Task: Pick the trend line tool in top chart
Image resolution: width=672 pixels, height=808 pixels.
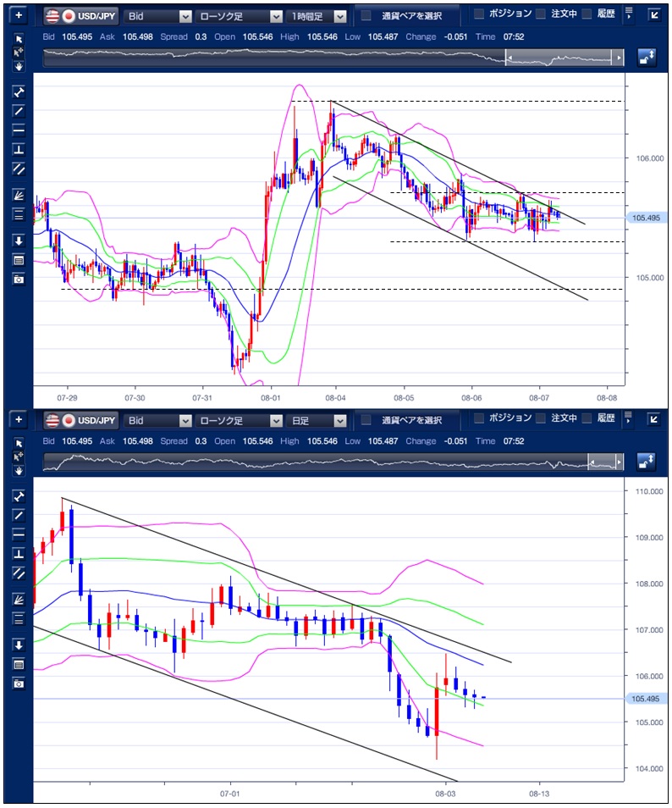Action: pos(19,110)
